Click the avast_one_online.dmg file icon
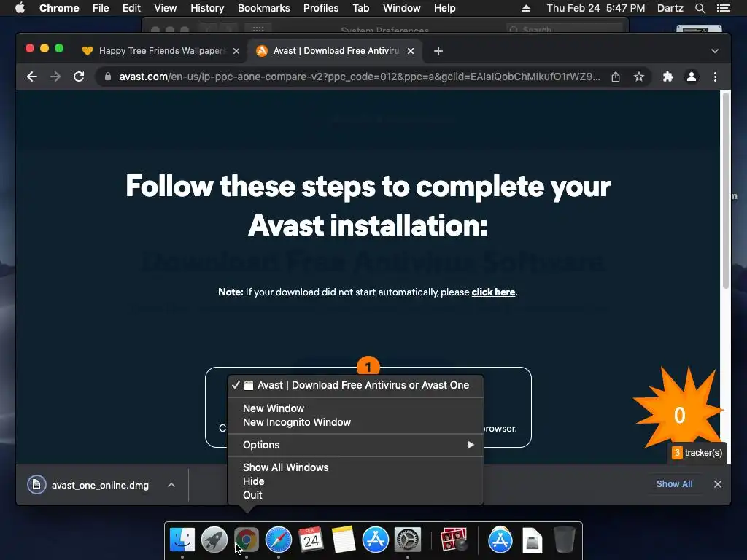Viewport: 747px width, 560px height. coord(36,485)
